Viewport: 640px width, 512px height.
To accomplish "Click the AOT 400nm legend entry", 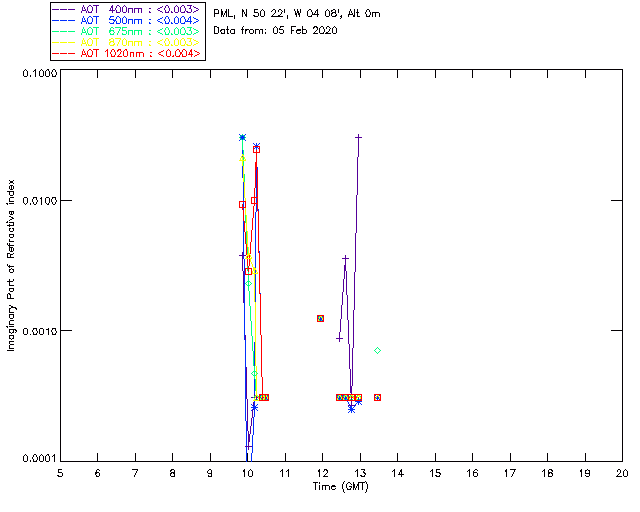I will click(127, 9).
